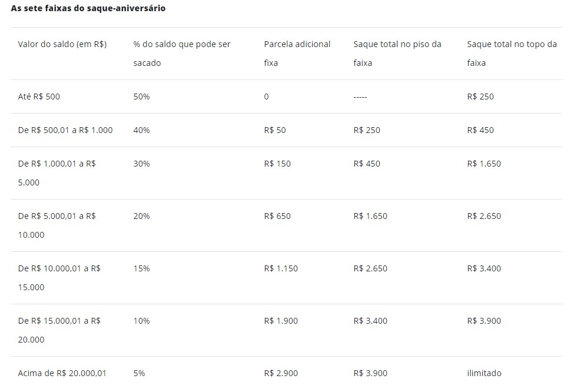Click the 'Valor do saldo (em R$)' column header
The width and height of the screenshot is (564, 392).
62,44
